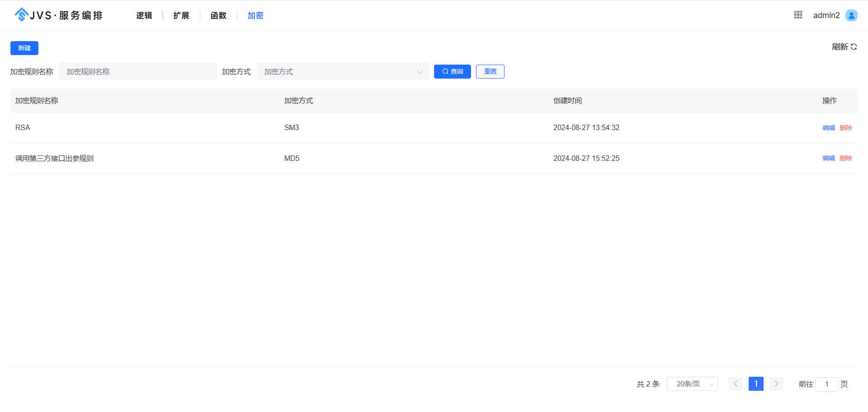Go to next page arrow
Image resolution: width=868 pixels, height=412 pixels.
pos(776,384)
